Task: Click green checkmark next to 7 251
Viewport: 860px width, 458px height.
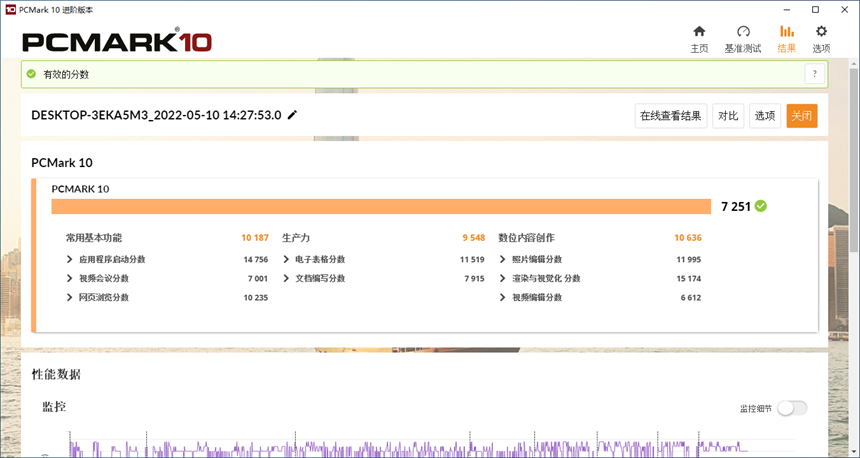Action: pos(761,206)
